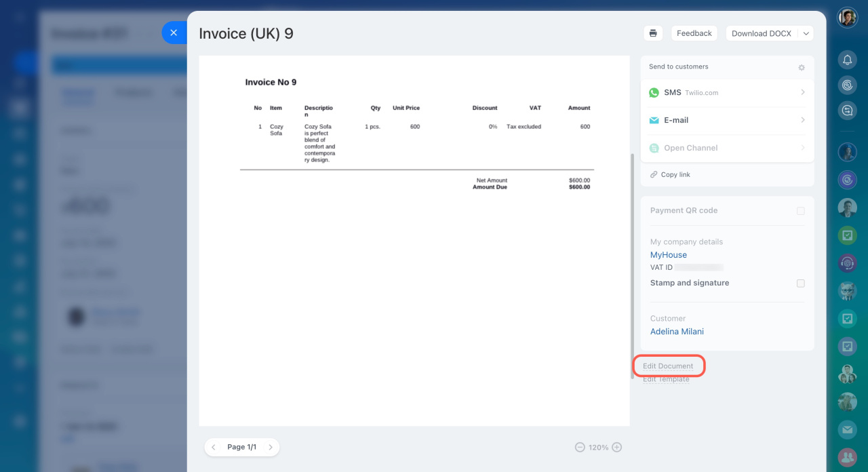868x472 pixels.
Task: Open customer Adelina Milani
Action: pyautogui.click(x=677, y=332)
